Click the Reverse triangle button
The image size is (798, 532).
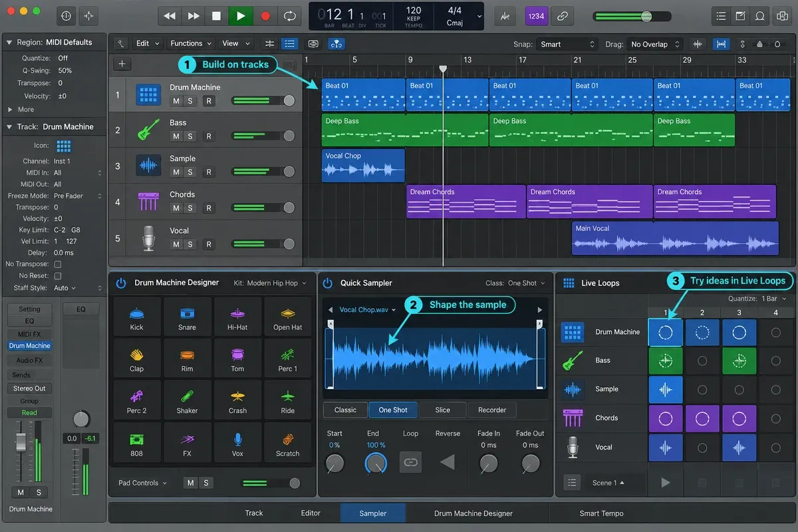[x=448, y=462]
